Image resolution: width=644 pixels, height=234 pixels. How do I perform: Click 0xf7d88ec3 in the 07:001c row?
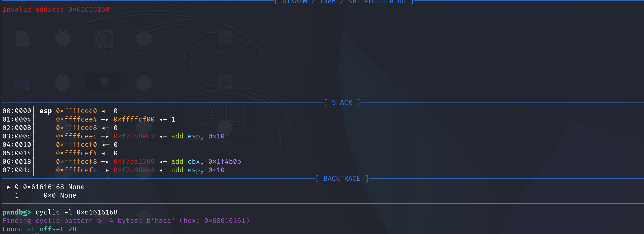pyautogui.click(x=134, y=170)
